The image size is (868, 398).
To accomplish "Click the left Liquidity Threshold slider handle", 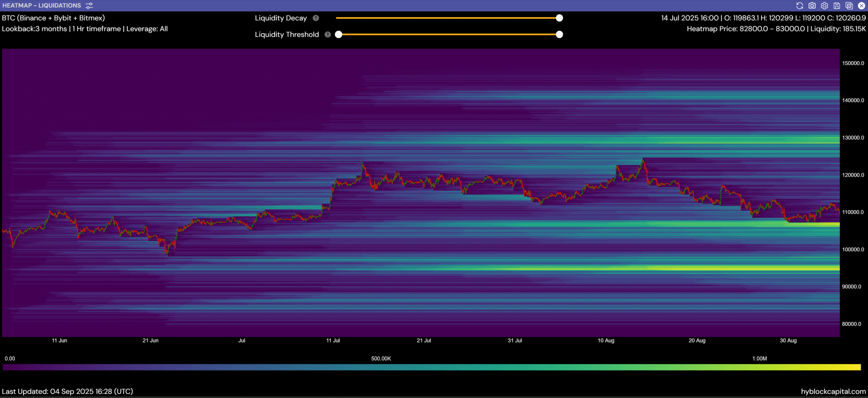I will 339,34.
